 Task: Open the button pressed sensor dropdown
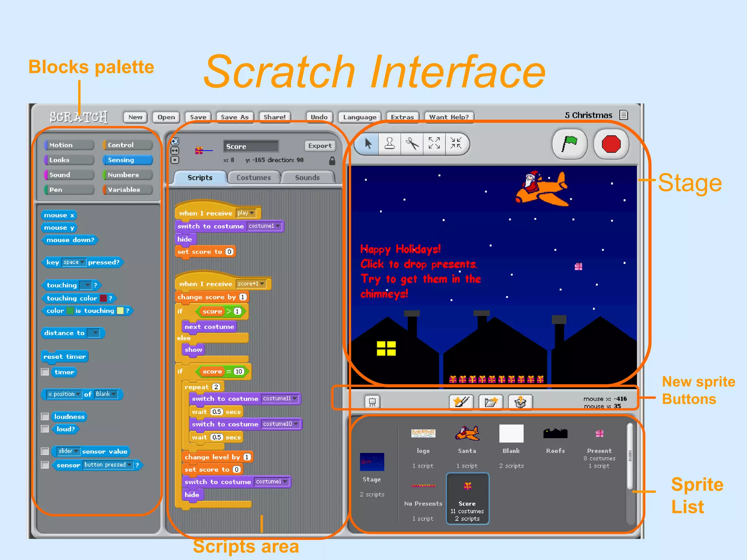[x=108, y=465]
